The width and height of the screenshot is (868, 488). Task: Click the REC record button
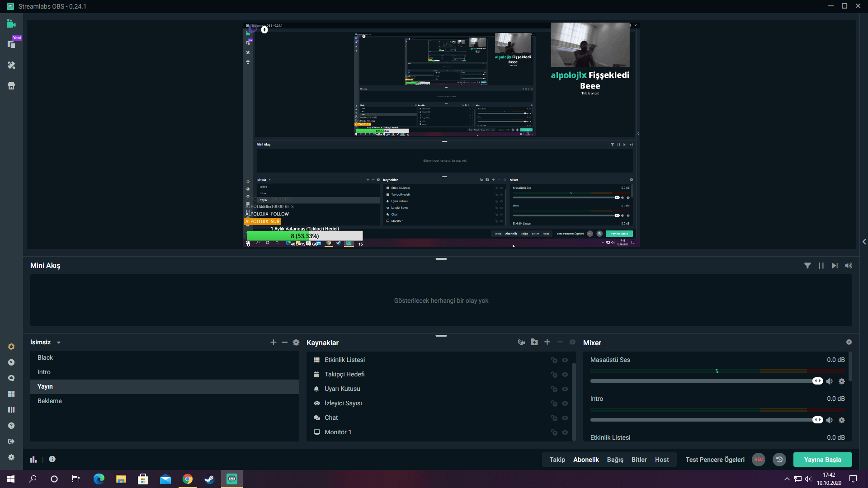coord(759,460)
